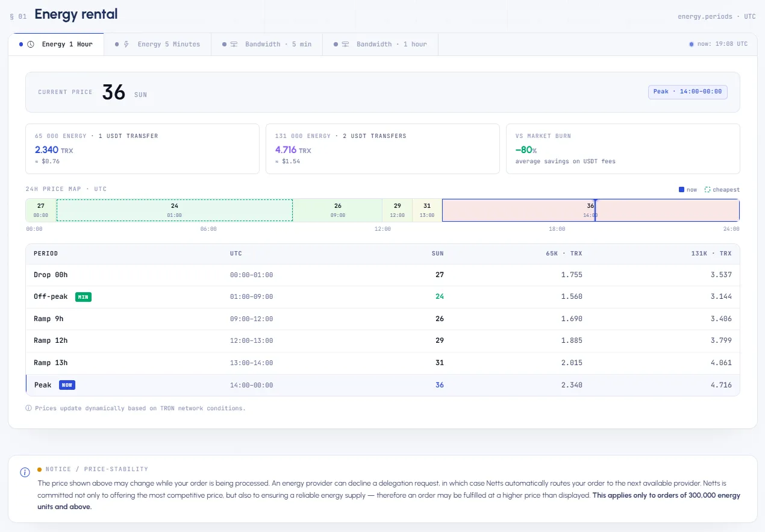This screenshot has width=765, height=532.
Task: Select the 26 segment at 09:00 in price map
Action: point(338,210)
